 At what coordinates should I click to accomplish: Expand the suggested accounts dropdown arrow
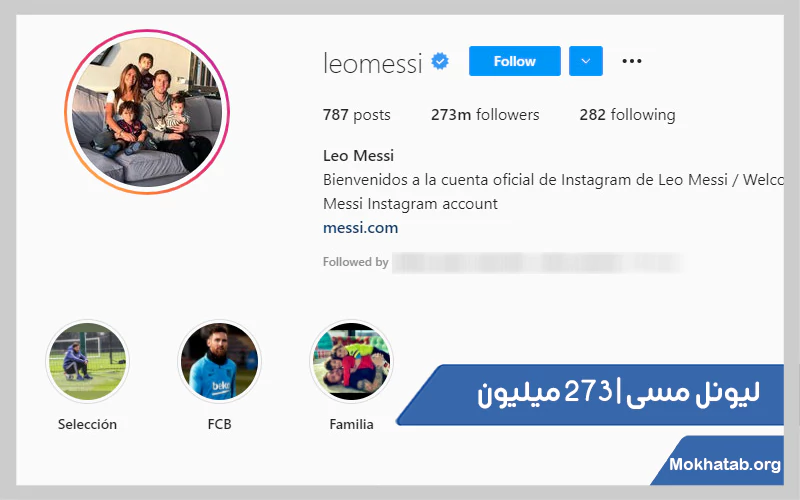pos(586,61)
